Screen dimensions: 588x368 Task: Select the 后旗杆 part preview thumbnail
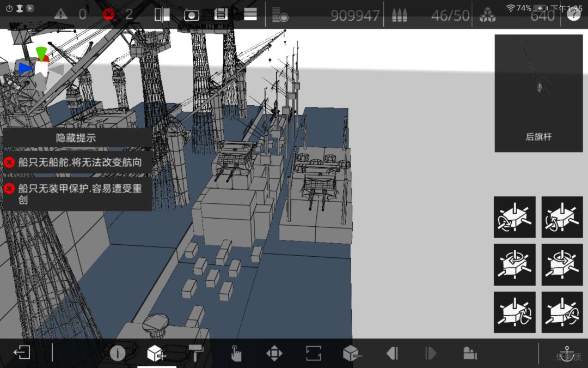538,93
